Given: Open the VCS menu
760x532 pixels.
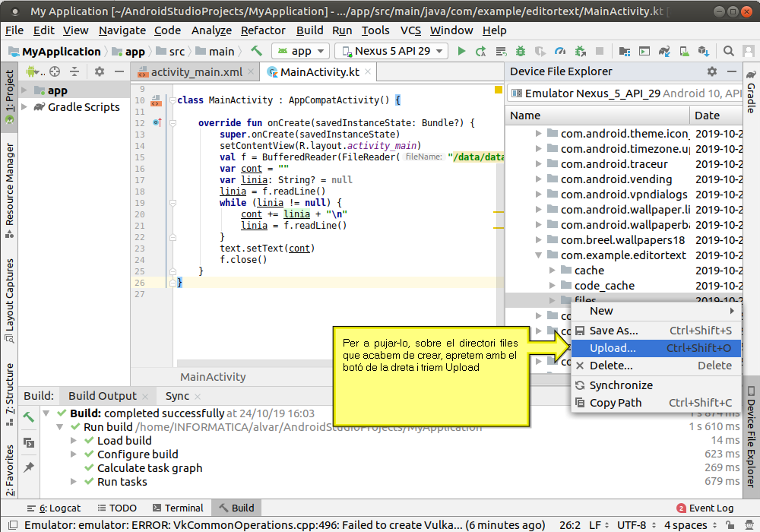Looking at the screenshot, I should click(410, 30).
